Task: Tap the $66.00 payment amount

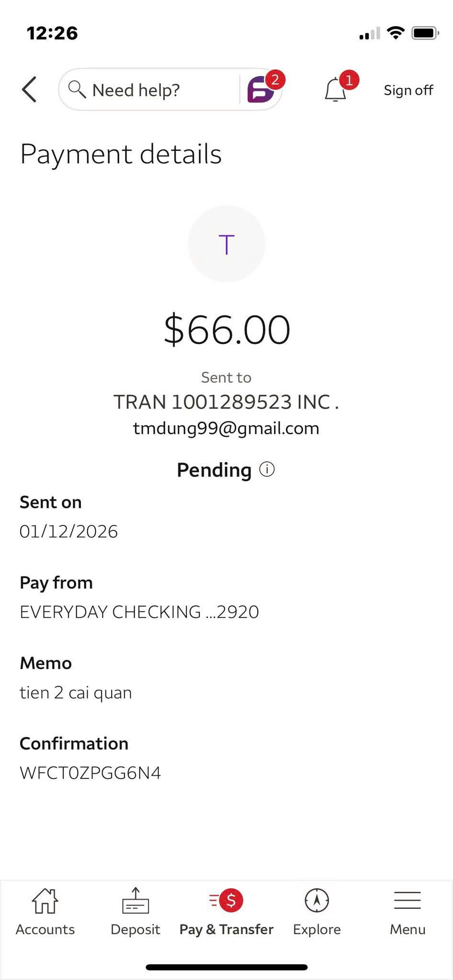Action: (x=227, y=330)
